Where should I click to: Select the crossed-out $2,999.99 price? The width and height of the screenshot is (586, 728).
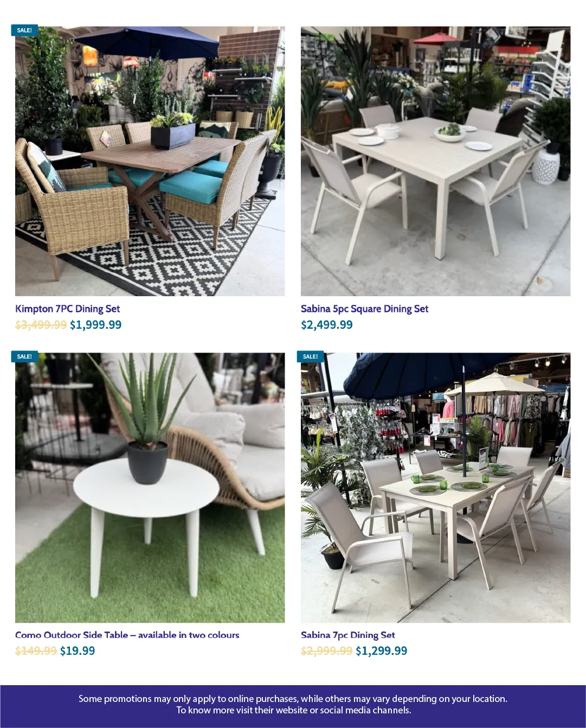(327, 651)
